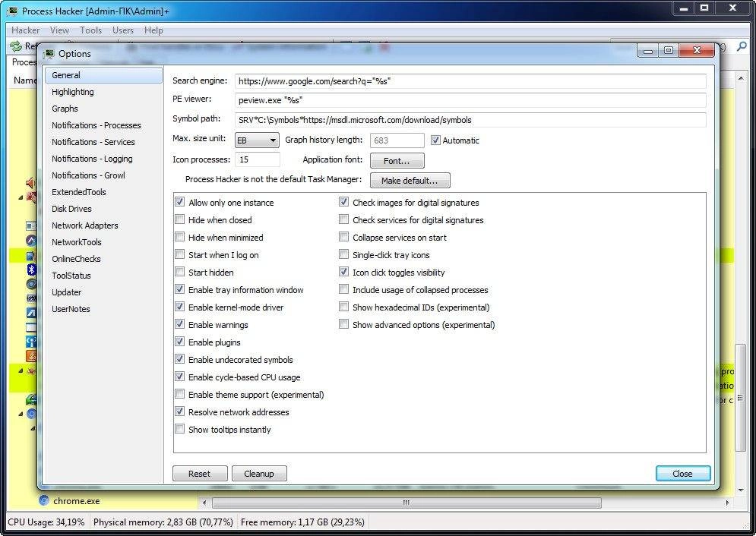Image resolution: width=756 pixels, height=536 pixels.
Task: Check Start when I log on
Action: point(179,254)
